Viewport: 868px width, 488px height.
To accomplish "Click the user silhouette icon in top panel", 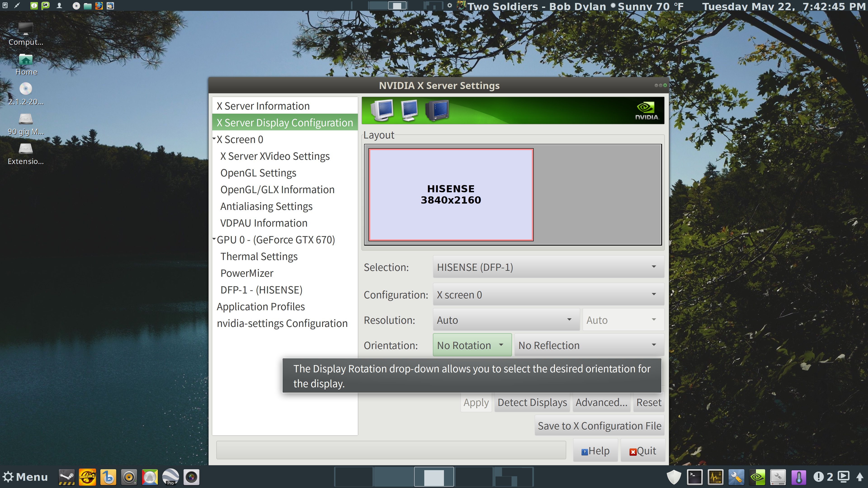I will point(59,6).
